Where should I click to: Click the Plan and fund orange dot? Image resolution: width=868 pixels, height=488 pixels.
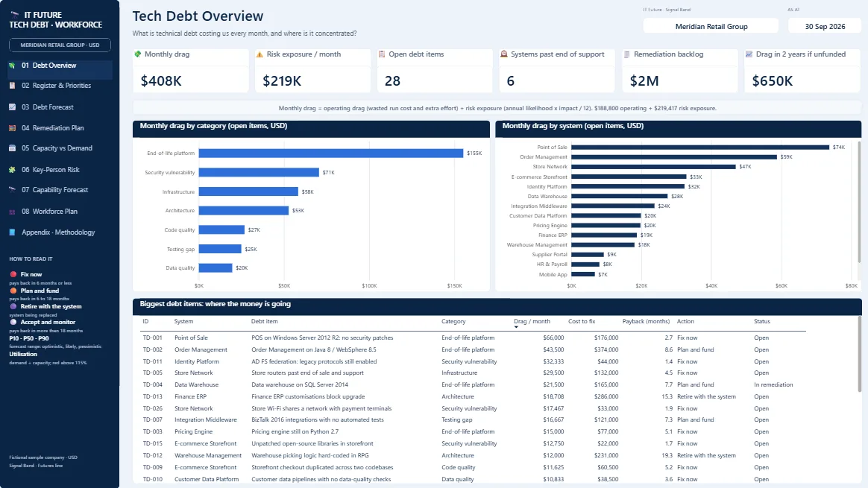13,291
